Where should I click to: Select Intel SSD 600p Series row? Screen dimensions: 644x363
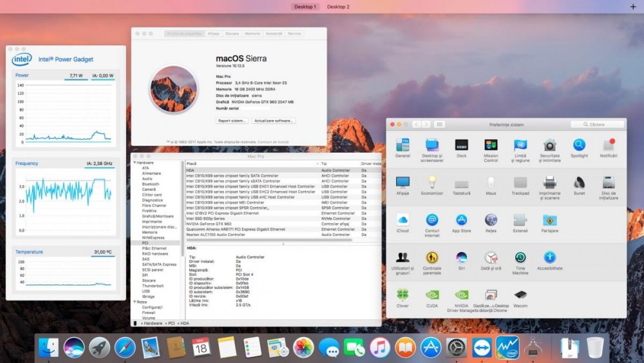click(283, 219)
